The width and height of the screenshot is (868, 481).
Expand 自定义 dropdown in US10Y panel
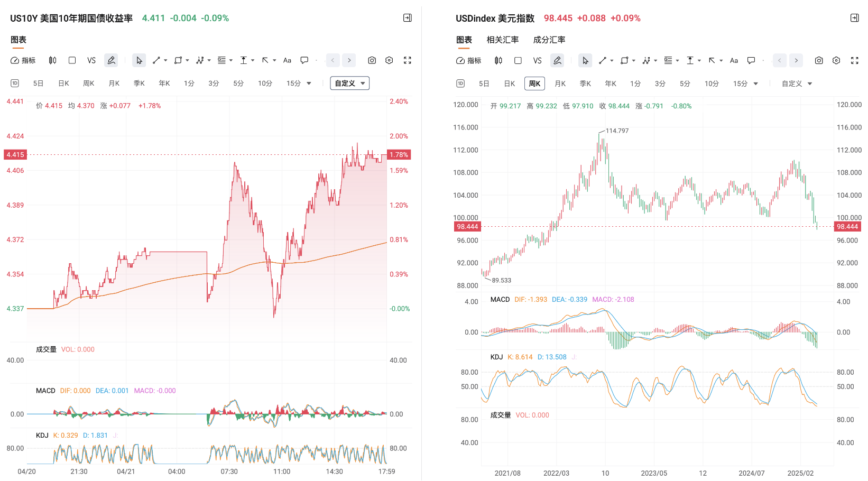[x=350, y=83]
